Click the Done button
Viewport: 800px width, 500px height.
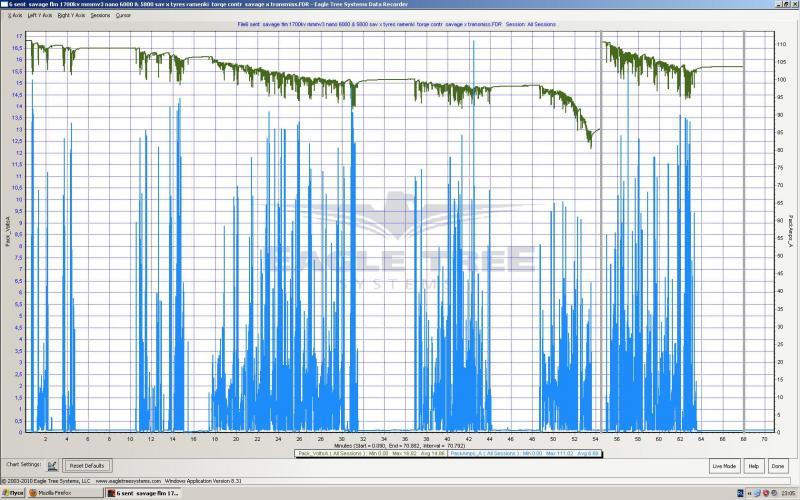click(778, 466)
